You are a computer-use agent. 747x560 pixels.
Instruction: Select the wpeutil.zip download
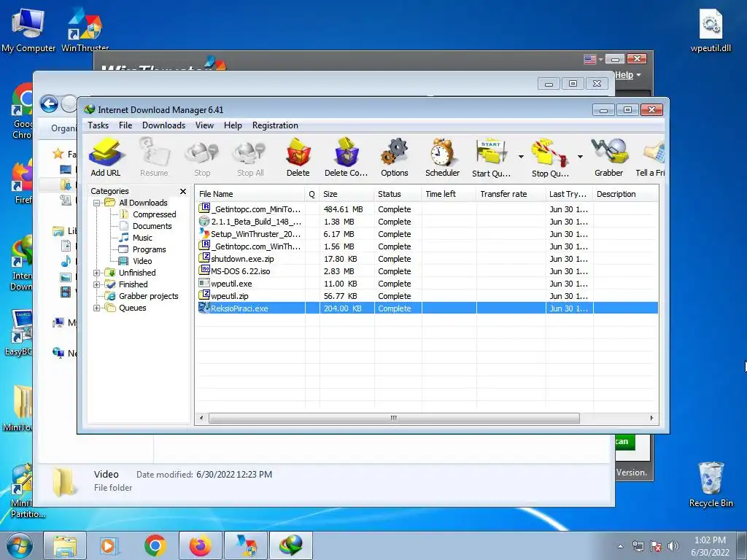pos(427,296)
